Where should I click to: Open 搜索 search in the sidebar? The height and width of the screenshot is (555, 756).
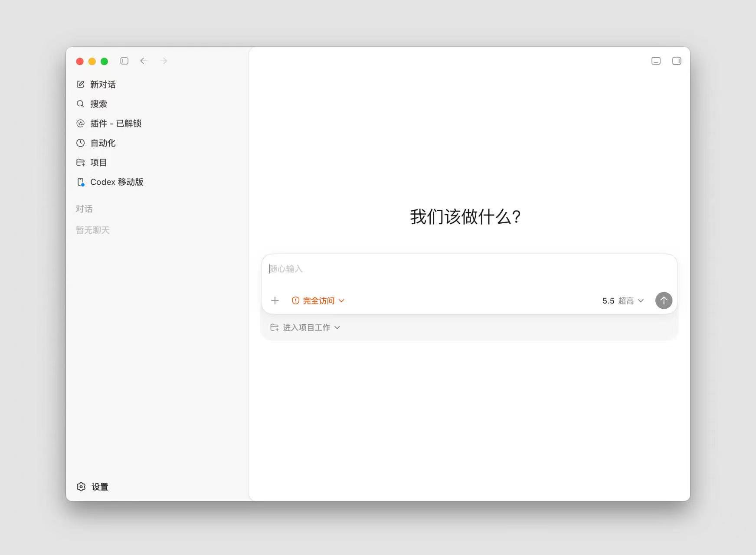(x=92, y=104)
